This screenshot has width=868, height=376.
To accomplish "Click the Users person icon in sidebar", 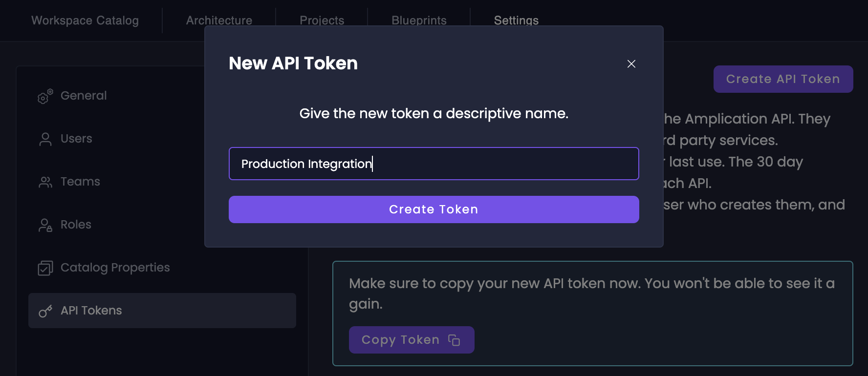I will tap(45, 139).
